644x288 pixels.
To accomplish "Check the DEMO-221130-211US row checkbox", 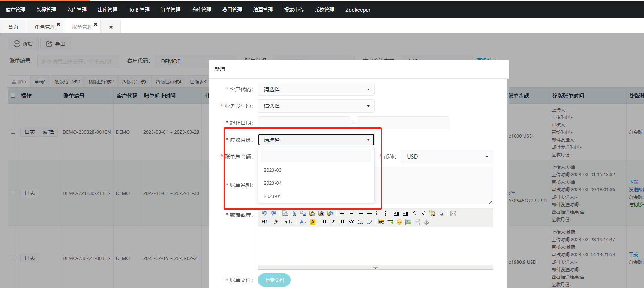I will (13, 193).
